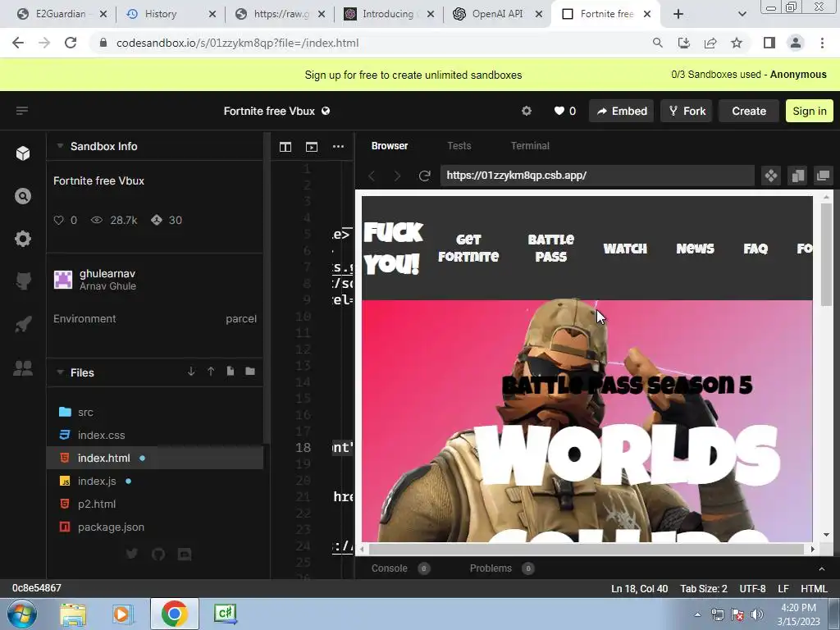Click the show preview layout icon
Viewport: 840px width, 630px height.
click(x=311, y=147)
